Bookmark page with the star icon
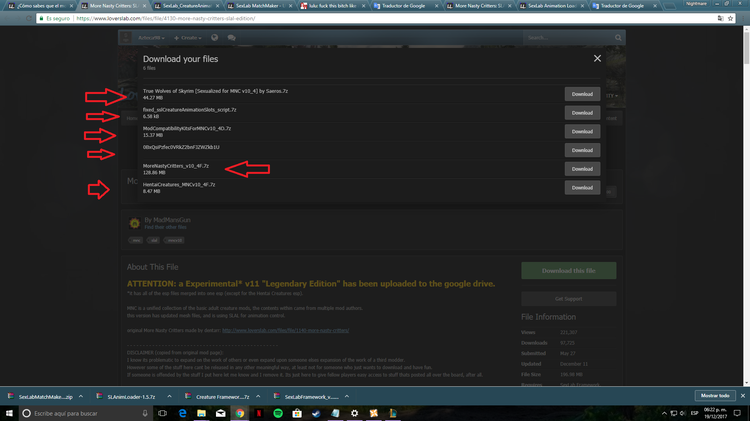The width and height of the screenshot is (750, 421). (730, 18)
